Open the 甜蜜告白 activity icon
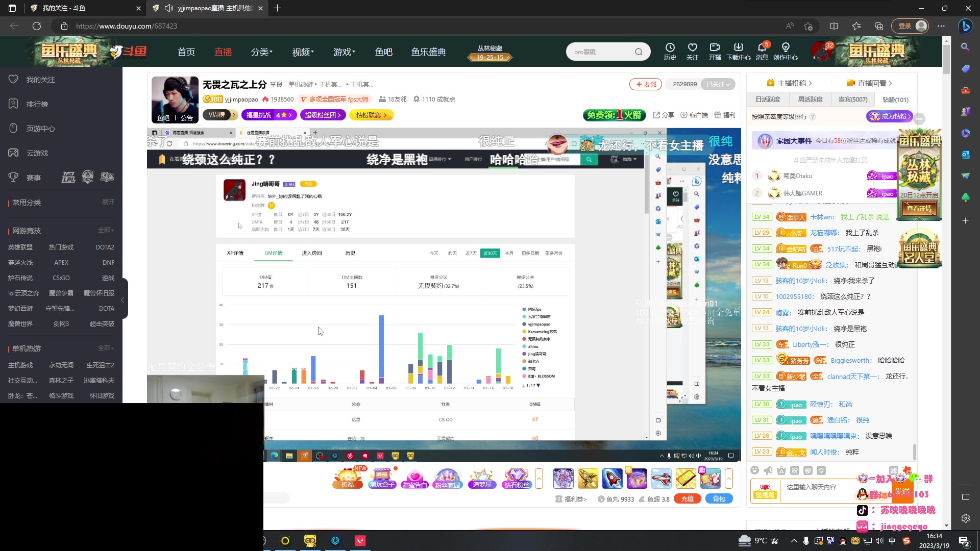Viewport: 980px width, 551px height. pyautogui.click(x=414, y=479)
